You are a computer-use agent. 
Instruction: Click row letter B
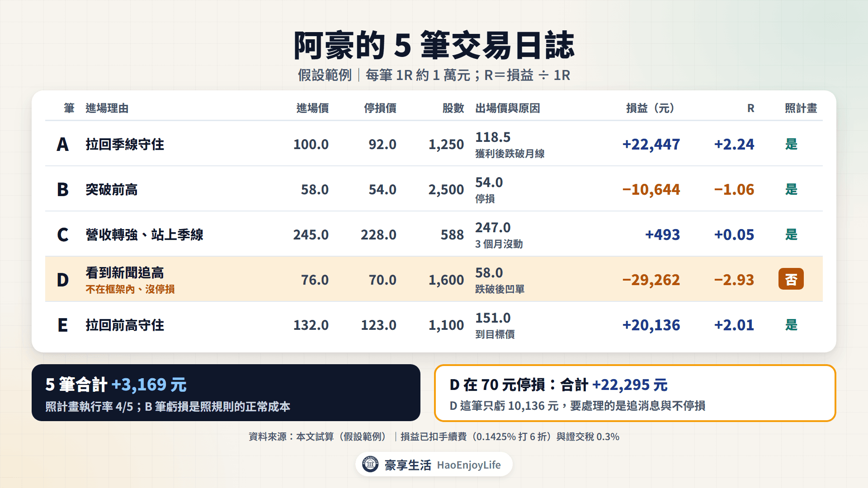[63, 190]
